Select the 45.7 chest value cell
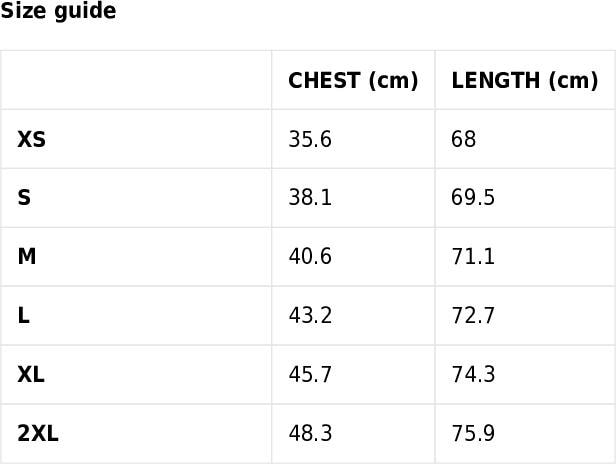The width and height of the screenshot is (616, 464). click(x=353, y=374)
